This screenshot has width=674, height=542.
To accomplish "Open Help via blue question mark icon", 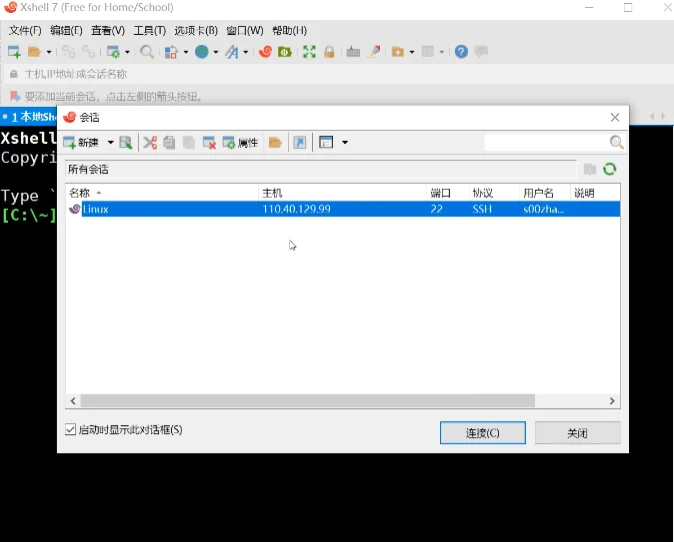I will pos(461,52).
